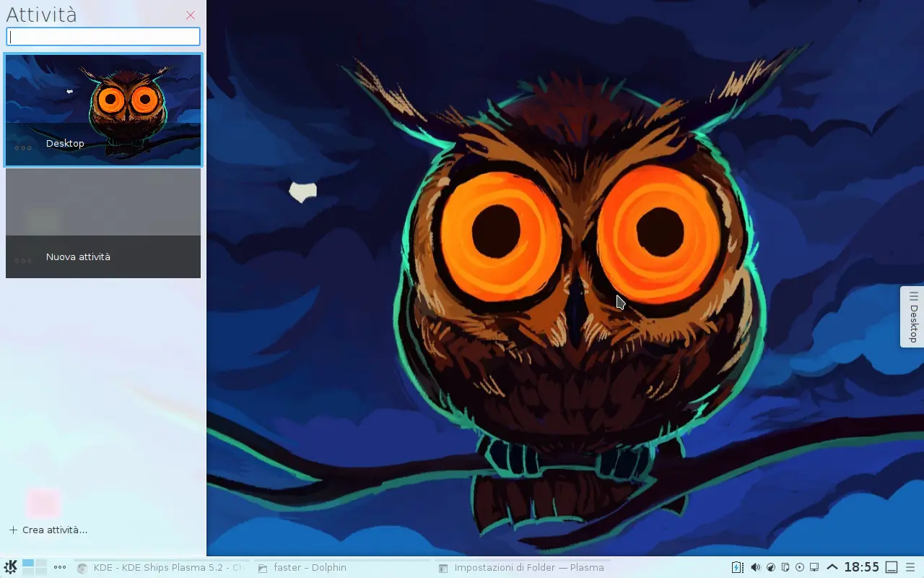Open the KDE application launcher

[10, 567]
